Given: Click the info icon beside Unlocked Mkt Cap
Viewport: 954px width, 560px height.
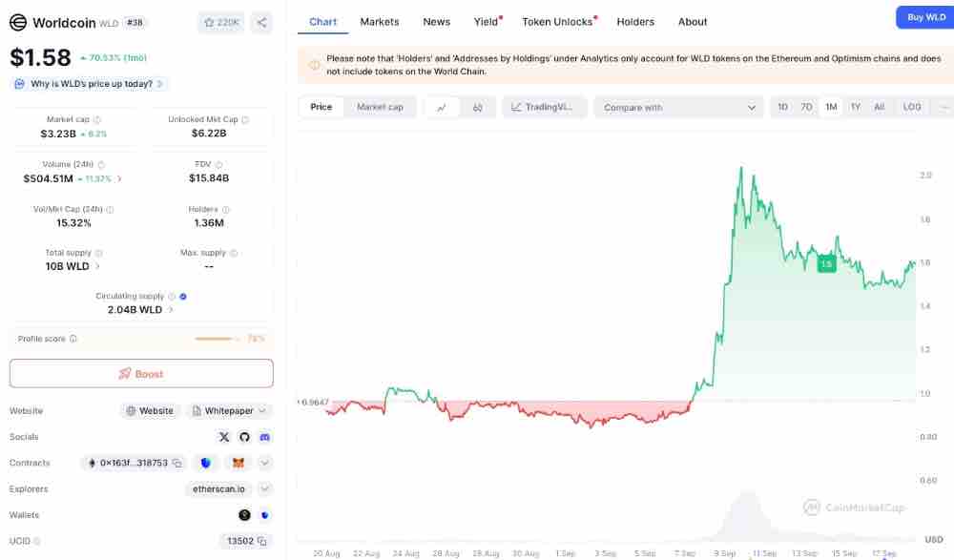Looking at the screenshot, I should [x=245, y=120].
